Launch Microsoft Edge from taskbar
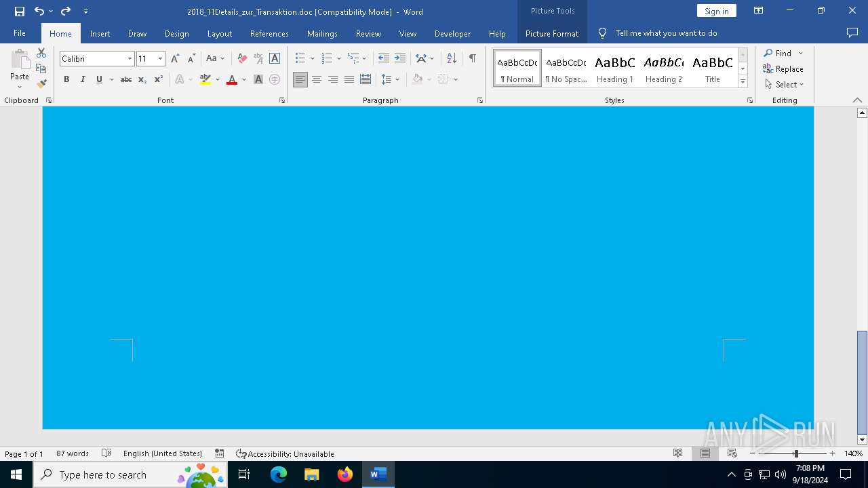The height and width of the screenshot is (488, 868). pos(279,474)
